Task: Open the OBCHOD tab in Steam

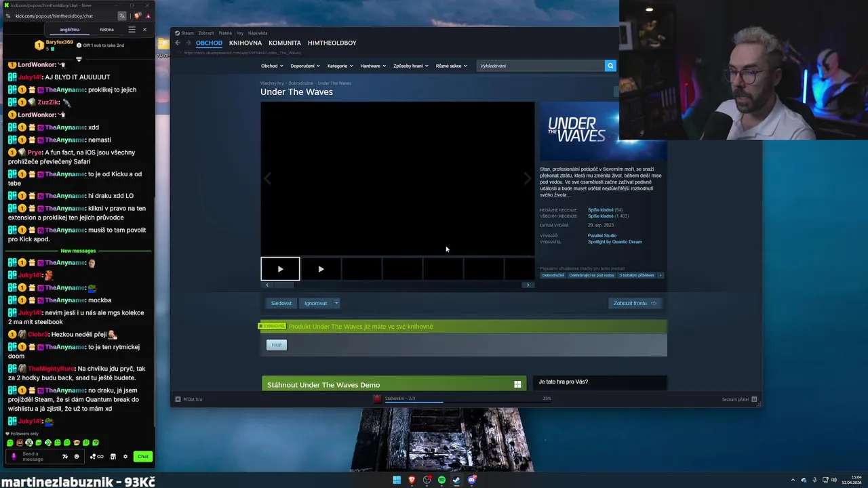Action: coord(209,43)
